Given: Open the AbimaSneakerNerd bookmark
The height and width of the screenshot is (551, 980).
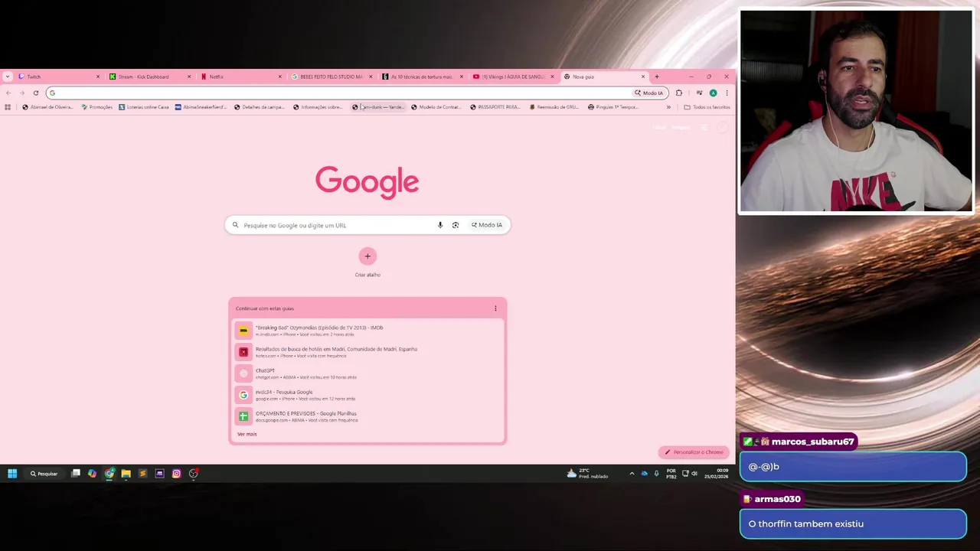Looking at the screenshot, I should [201, 107].
